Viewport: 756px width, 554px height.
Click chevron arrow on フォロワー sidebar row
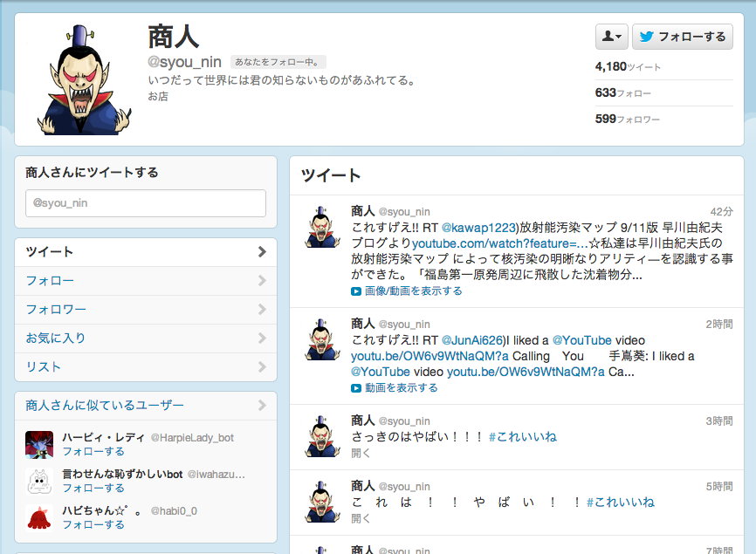262,309
